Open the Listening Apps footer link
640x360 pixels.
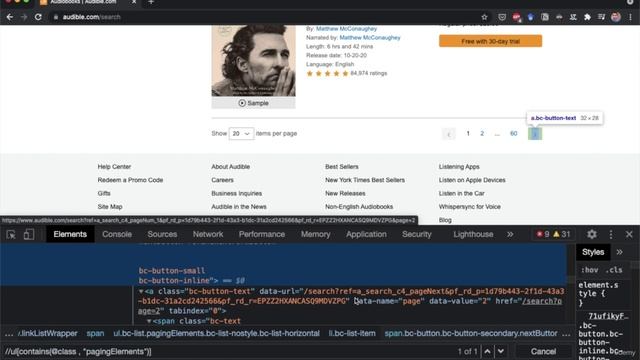(459, 167)
